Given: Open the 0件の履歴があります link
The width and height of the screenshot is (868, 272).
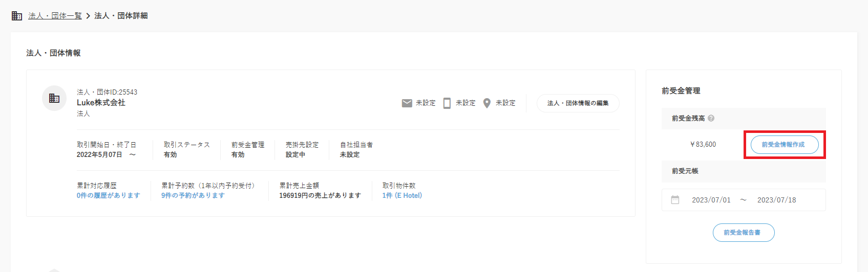Looking at the screenshot, I should (108, 195).
